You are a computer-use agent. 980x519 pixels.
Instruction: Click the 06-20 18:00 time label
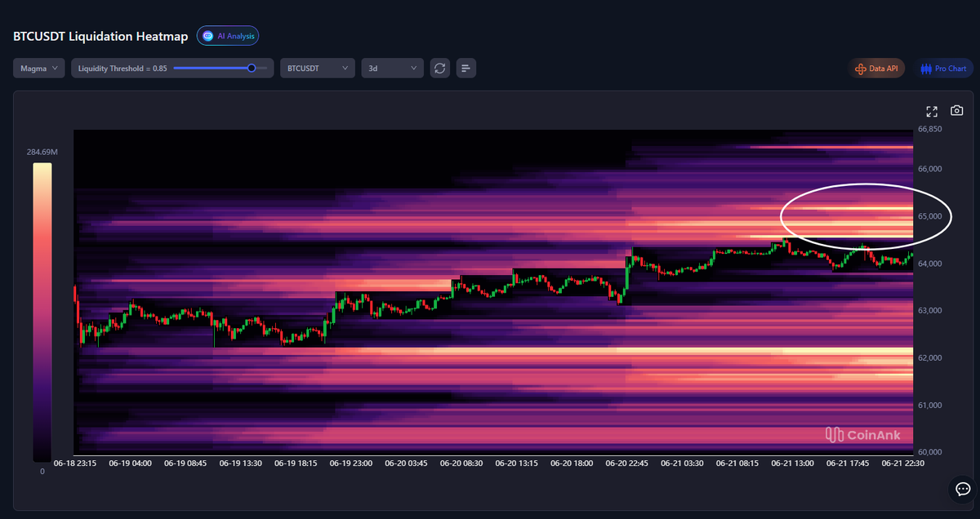point(572,463)
